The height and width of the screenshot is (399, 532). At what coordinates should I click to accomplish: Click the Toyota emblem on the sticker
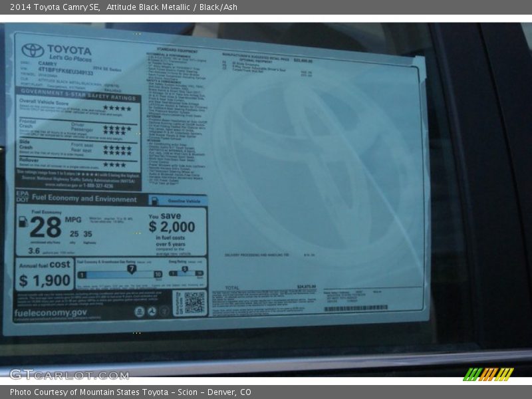33,51
